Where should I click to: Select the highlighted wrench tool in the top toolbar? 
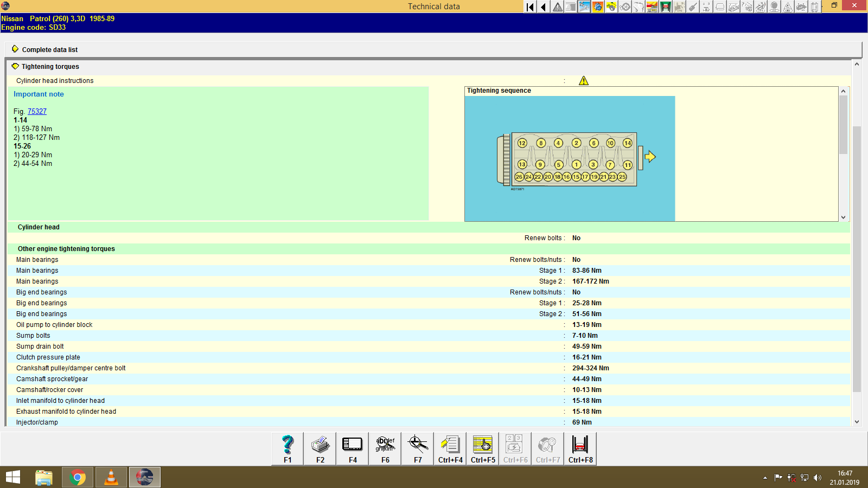coord(584,7)
